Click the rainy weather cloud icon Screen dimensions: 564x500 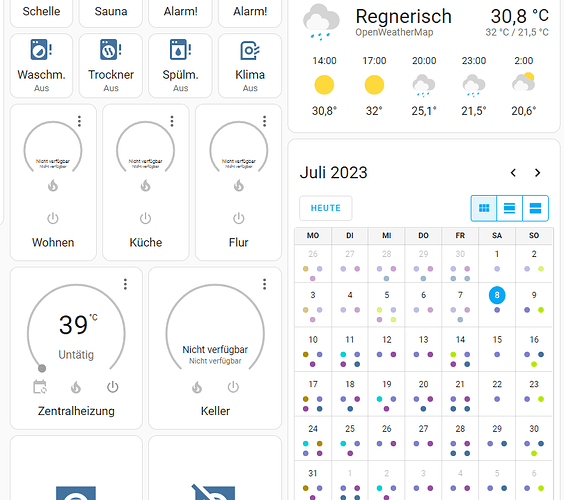coord(321,22)
